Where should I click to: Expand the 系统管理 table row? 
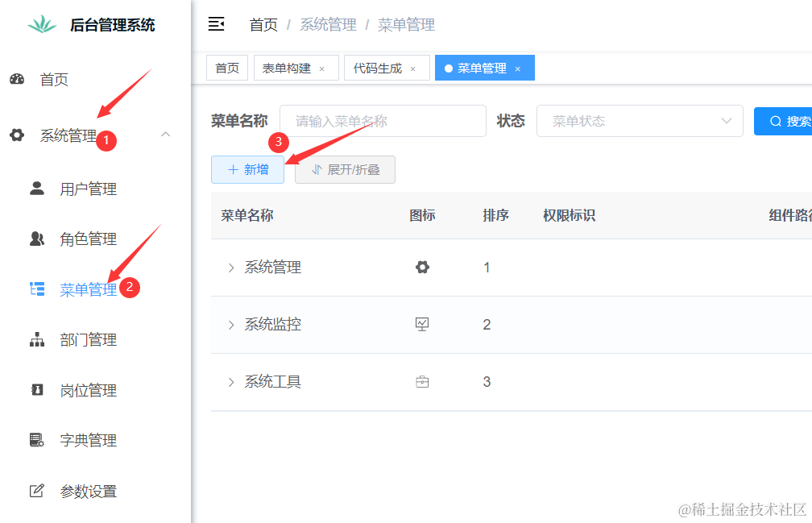pyautogui.click(x=231, y=268)
